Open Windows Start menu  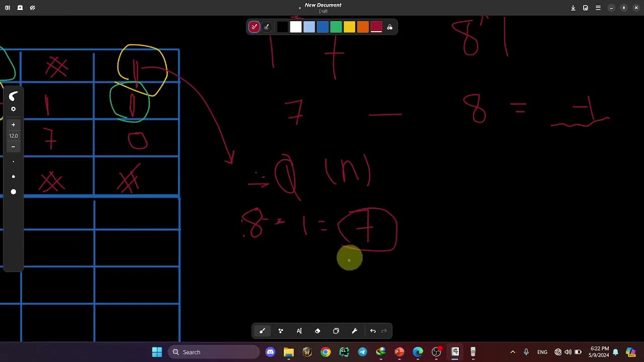click(x=157, y=352)
